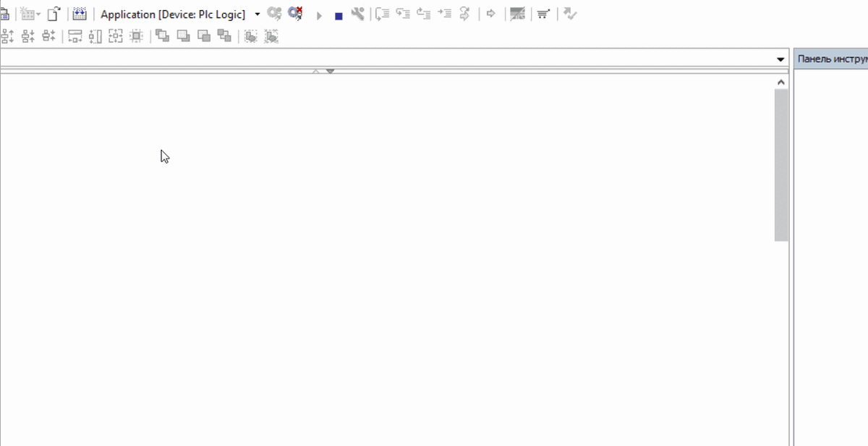The image size is (868, 446).
Task: Click the small right-arrow Show Next Statement icon
Action: click(x=490, y=14)
